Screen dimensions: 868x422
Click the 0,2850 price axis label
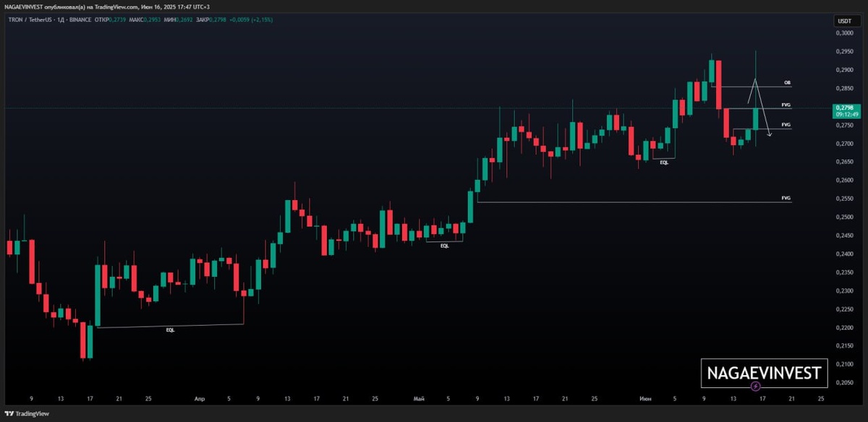click(843, 89)
